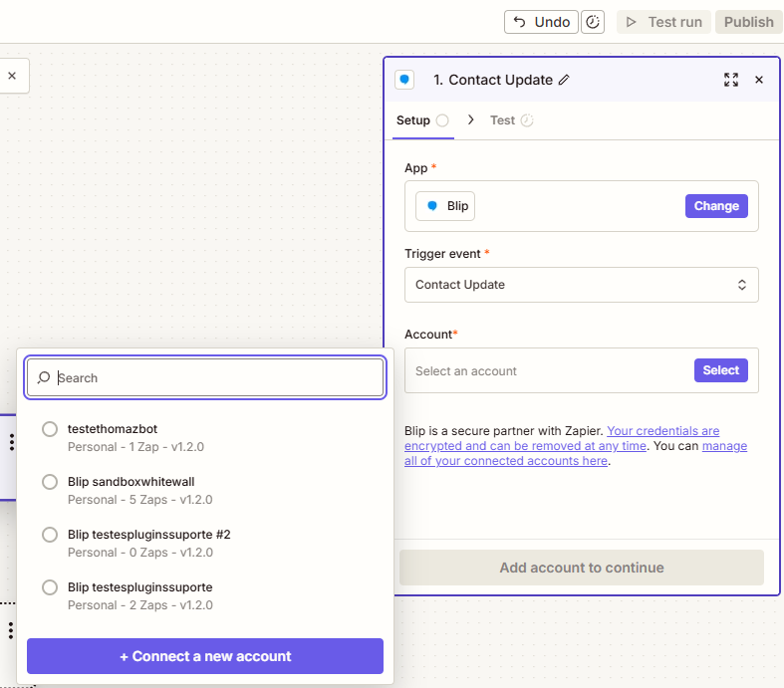This screenshot has height=688, width=784.
Task: Switch to the Test tab
Action: 511,120
